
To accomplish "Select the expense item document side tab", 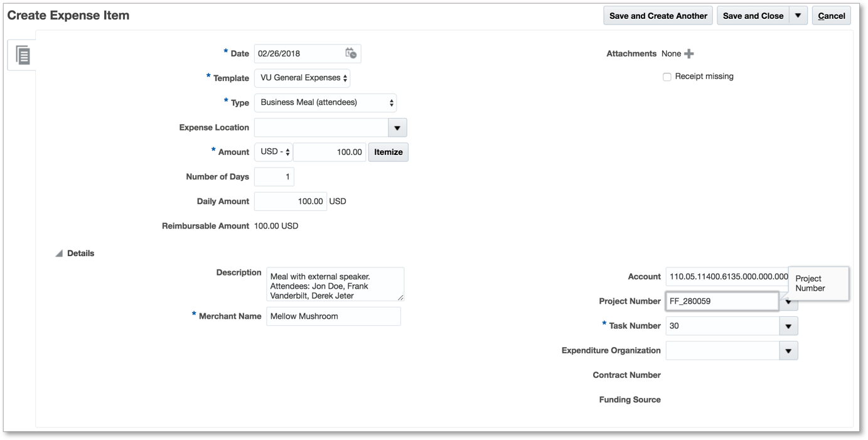I will [x=23, y=55].
